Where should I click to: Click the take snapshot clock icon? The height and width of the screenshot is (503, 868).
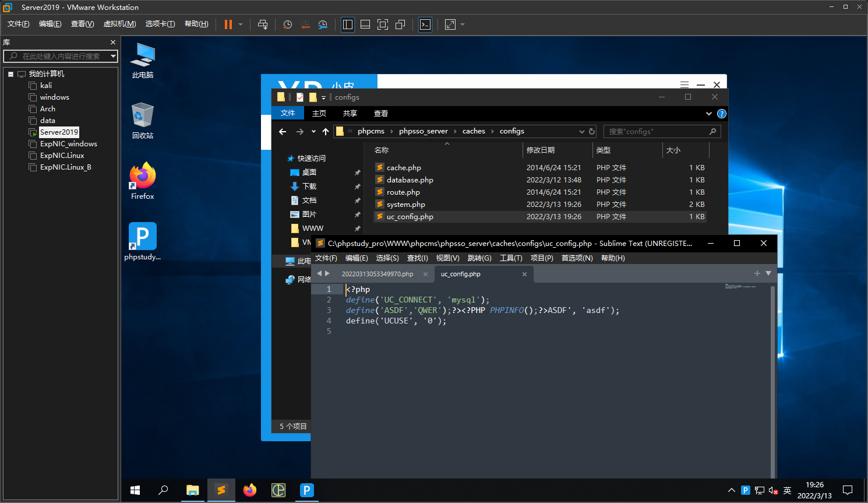click(x=287, y=24)
